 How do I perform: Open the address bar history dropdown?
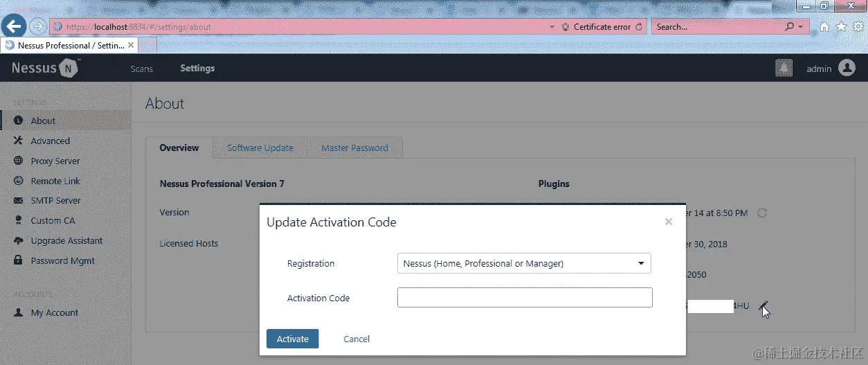(x=552, y=27)
